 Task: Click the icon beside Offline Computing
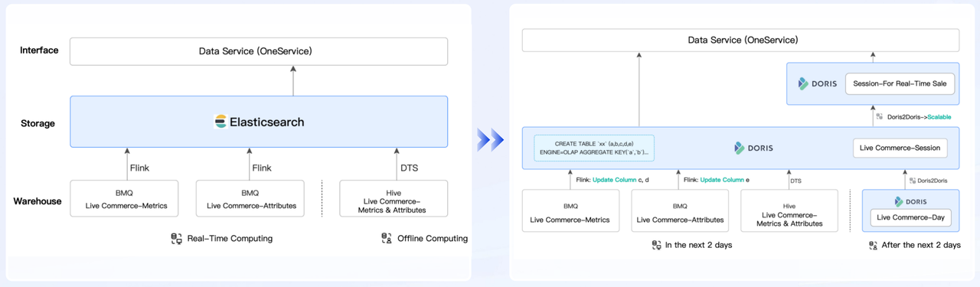387,238
